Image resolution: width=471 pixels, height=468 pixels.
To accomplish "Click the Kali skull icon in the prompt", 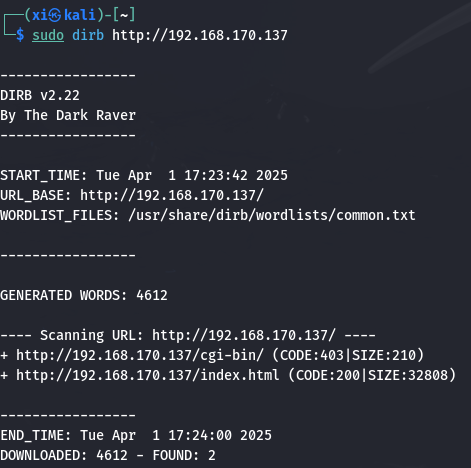I will (x=55, y=15).
